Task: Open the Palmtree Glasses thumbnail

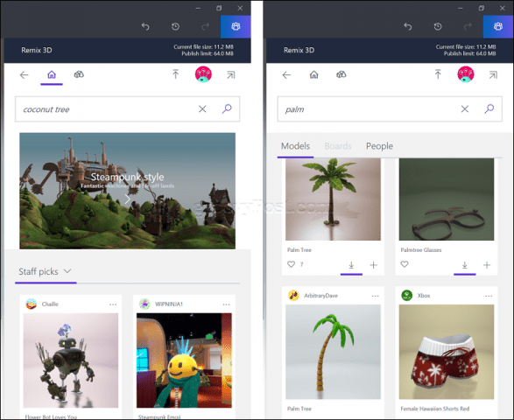Action: point(447,199)
